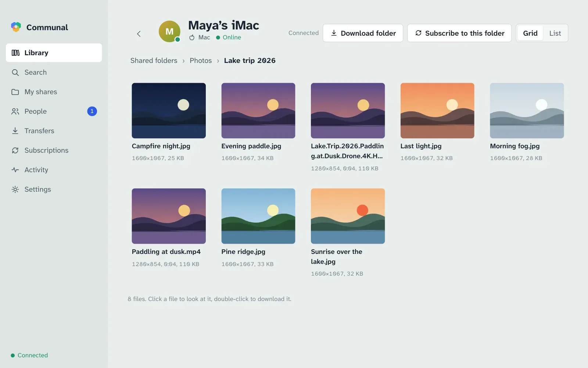The height and width of the screenshot is (368, 588).
Task: Open Campfire night.jpg thumbnail
Action: [169, 110]
